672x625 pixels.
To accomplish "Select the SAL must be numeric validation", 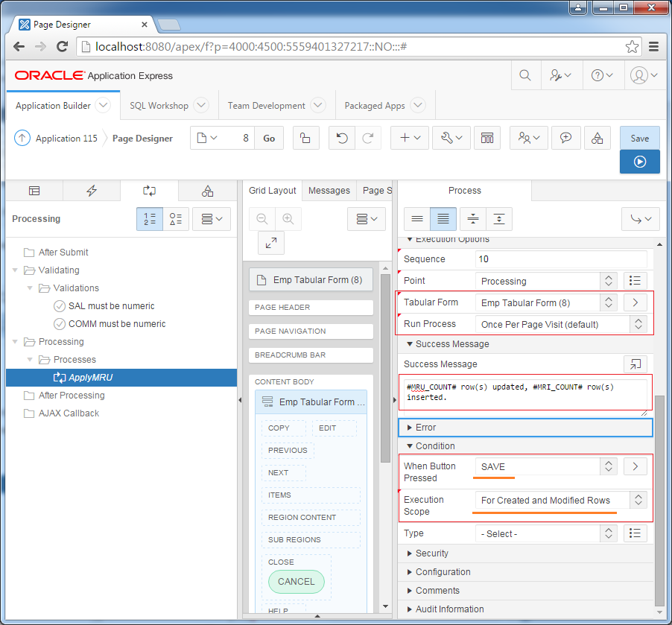I will (x=112, y=306).
